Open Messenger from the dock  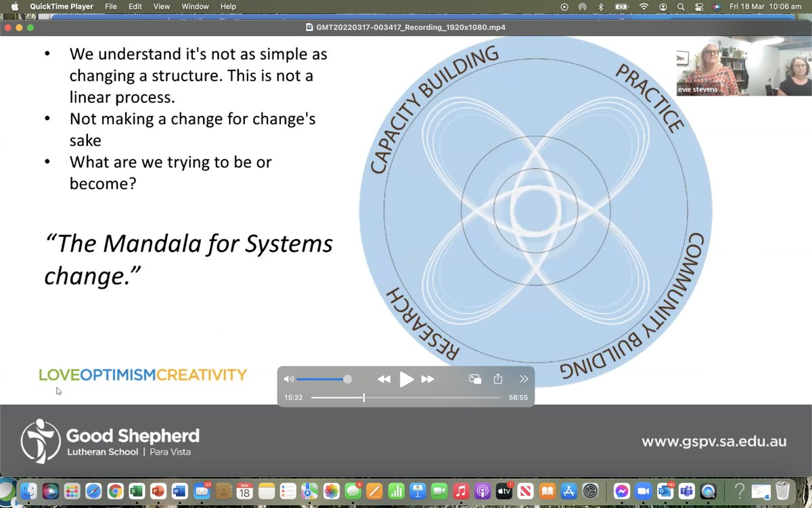[x=623, y=491]
